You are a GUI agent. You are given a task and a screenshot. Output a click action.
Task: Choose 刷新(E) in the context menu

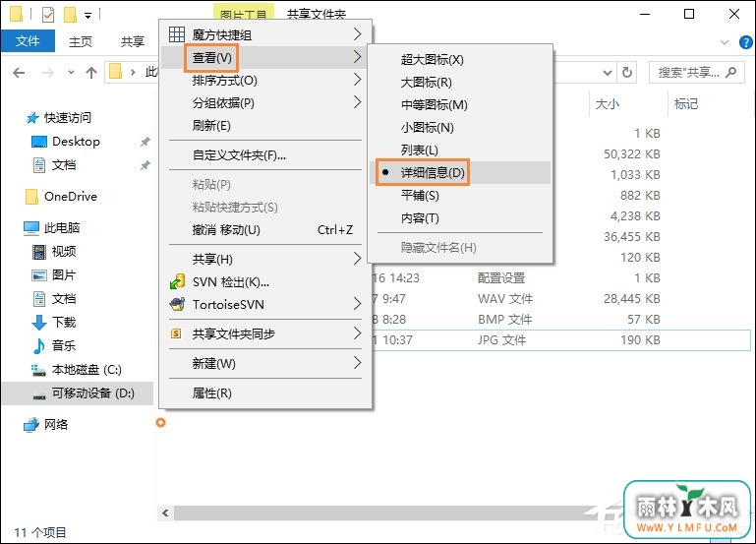pos(265,125)
